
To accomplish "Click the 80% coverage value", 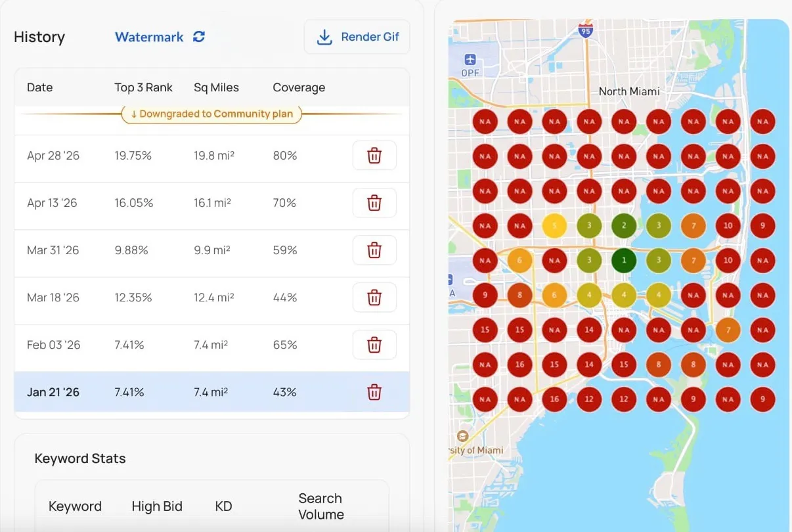I will tap(285, 156).
